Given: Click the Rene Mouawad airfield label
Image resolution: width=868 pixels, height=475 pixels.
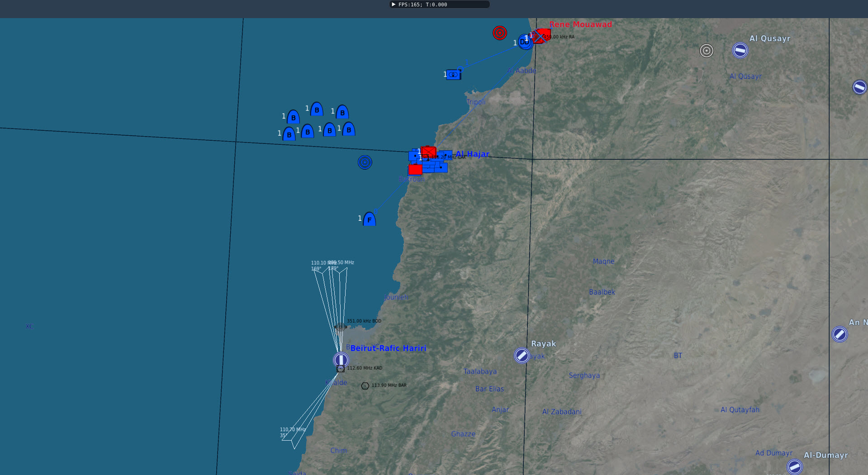Looking at the screenshot, I should pos(580,24).
